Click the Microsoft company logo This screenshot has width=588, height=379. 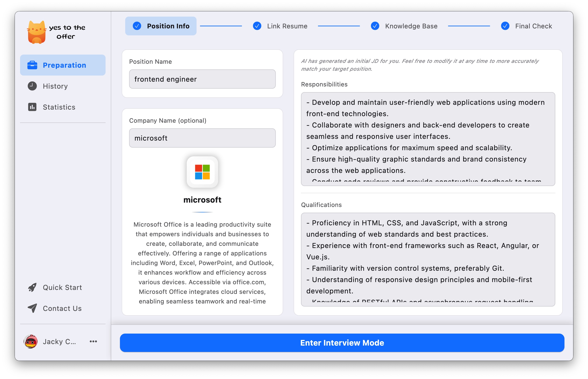202,172
